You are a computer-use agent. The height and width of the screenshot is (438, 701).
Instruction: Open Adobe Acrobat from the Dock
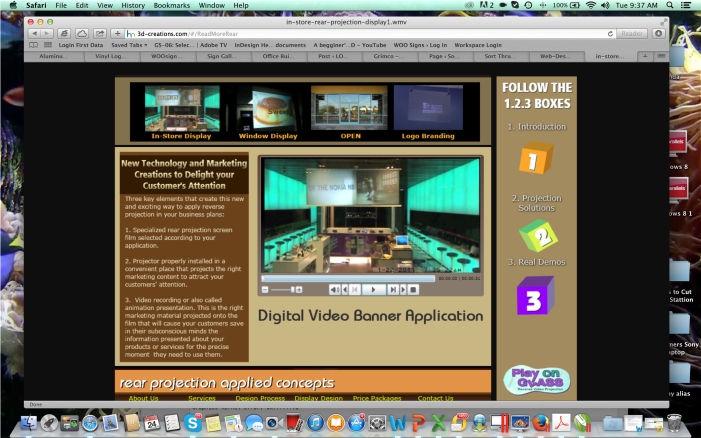[x=562, y=423]
